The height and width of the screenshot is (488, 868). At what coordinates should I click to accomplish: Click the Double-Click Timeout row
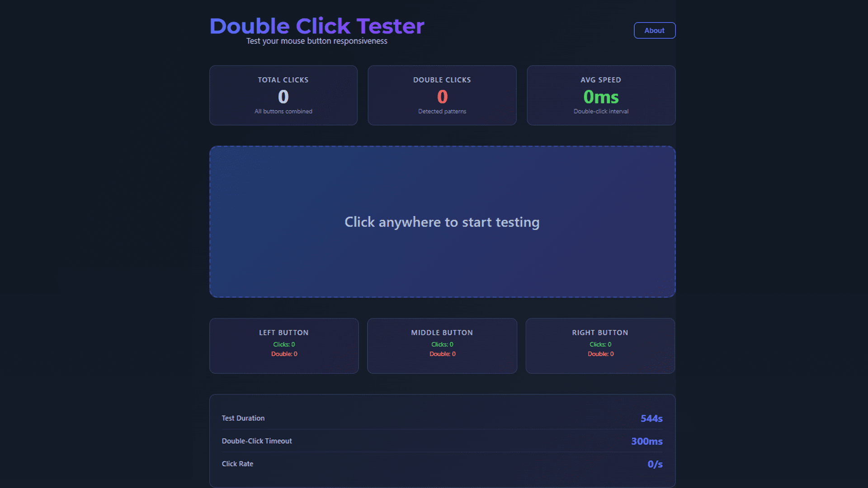[x=442, y=441]
